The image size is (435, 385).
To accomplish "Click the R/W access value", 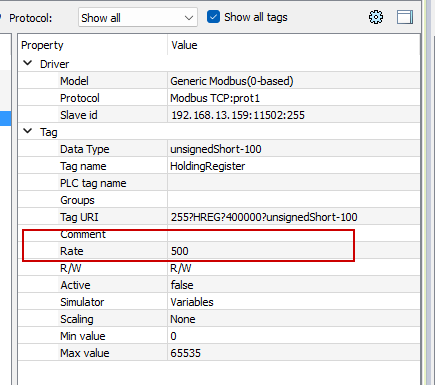I will pyautogui.click(x=181, y=268).
